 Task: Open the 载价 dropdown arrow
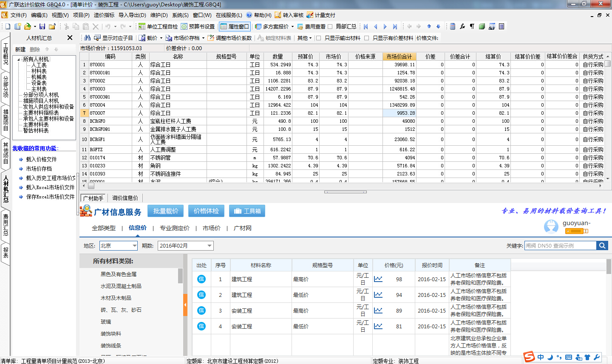[161, 38]
